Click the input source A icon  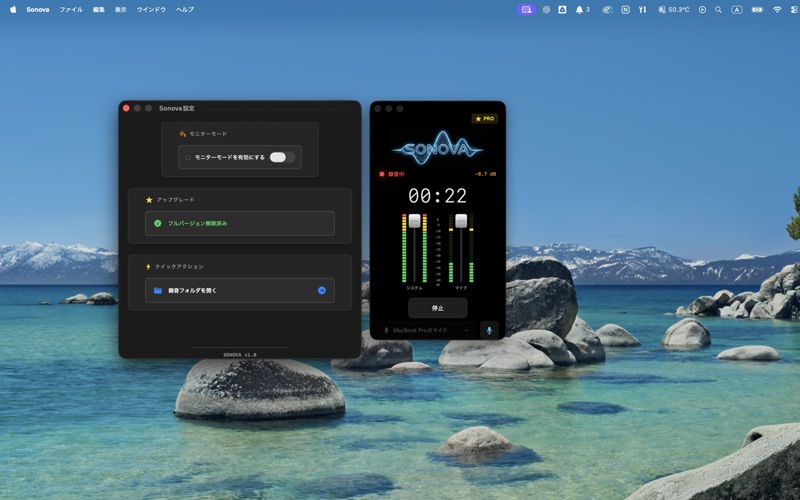point(736,9)
